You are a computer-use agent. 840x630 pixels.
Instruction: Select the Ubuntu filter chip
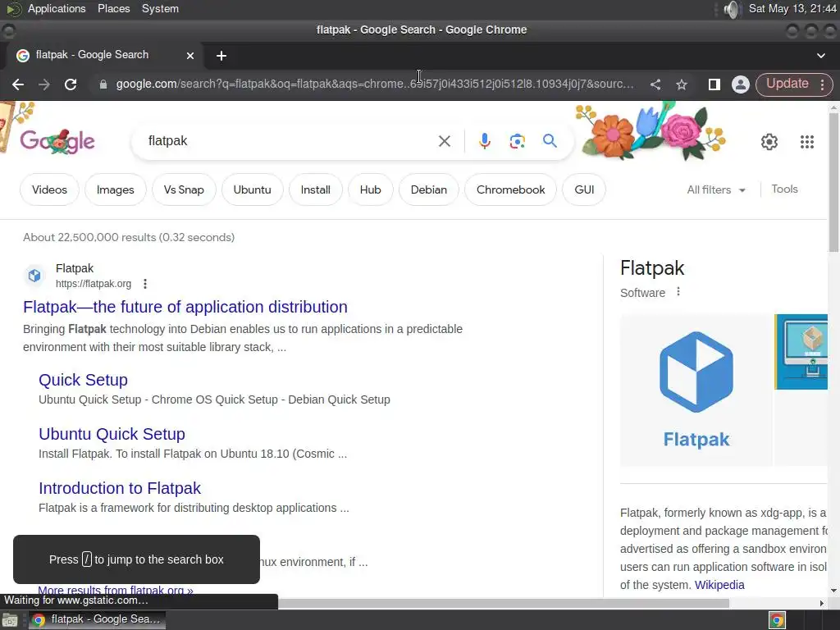coord(253,189)
